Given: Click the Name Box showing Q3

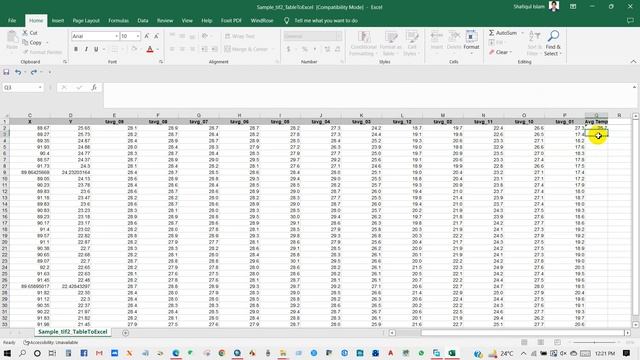Looking at the screenshot, I should click(x=20, y=87).
